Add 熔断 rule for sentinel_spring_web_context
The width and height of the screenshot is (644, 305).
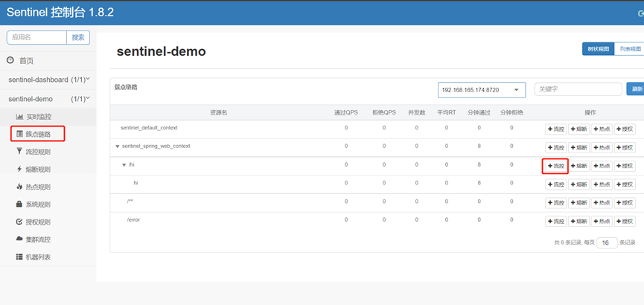click(578, 147)
